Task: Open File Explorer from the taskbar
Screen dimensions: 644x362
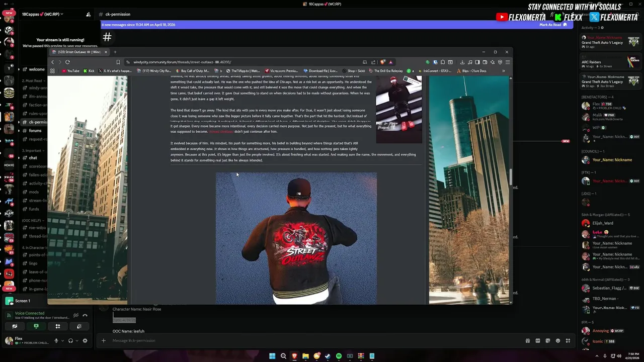Action: point(305,356)
